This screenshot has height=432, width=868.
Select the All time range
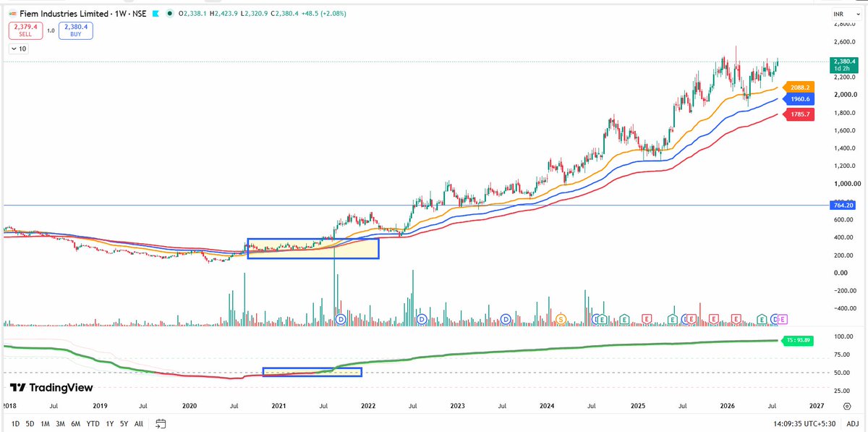pyautogui.click(x=138, y=423)
